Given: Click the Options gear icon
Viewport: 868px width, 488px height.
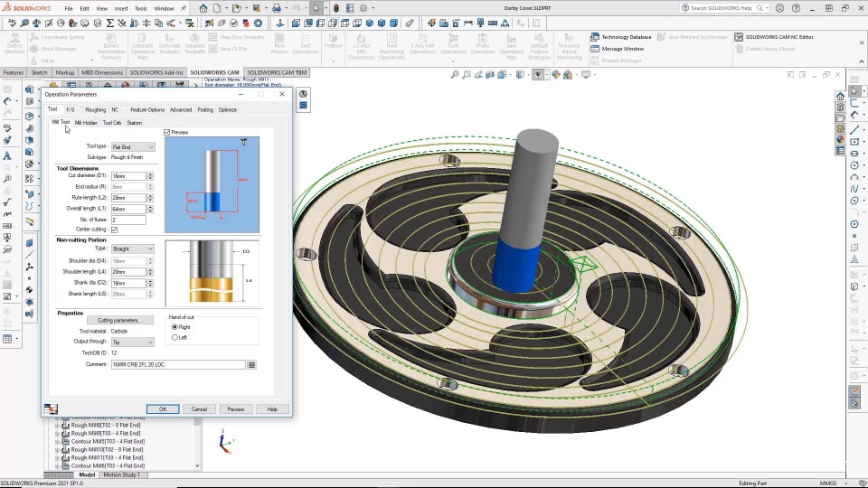Looking at the screenshot, I should point(365,8).
